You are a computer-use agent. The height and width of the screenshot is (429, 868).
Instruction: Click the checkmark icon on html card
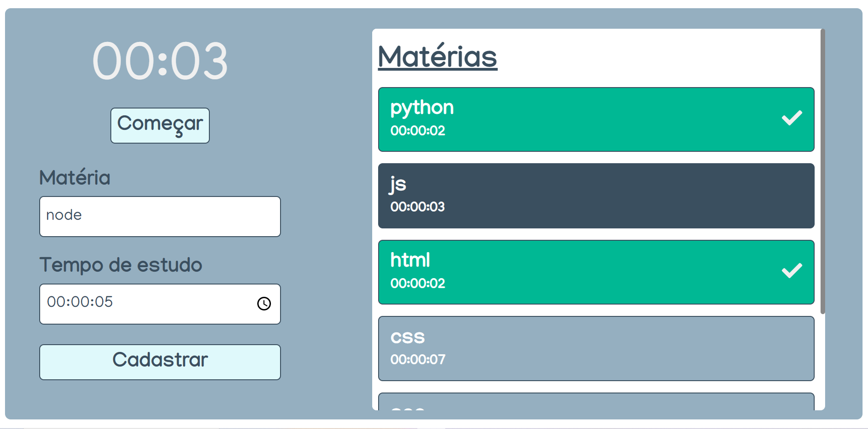tap(792, 271)
